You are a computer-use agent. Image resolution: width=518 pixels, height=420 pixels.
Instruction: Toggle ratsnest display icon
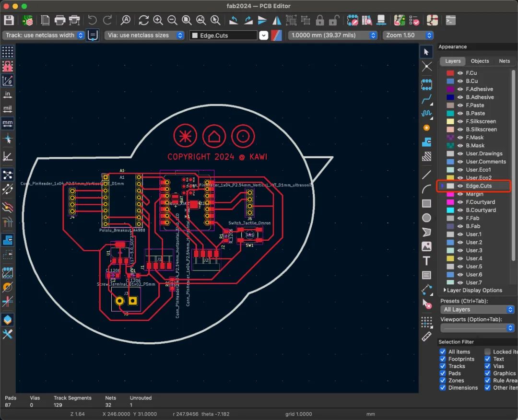[x=8, y=175]
